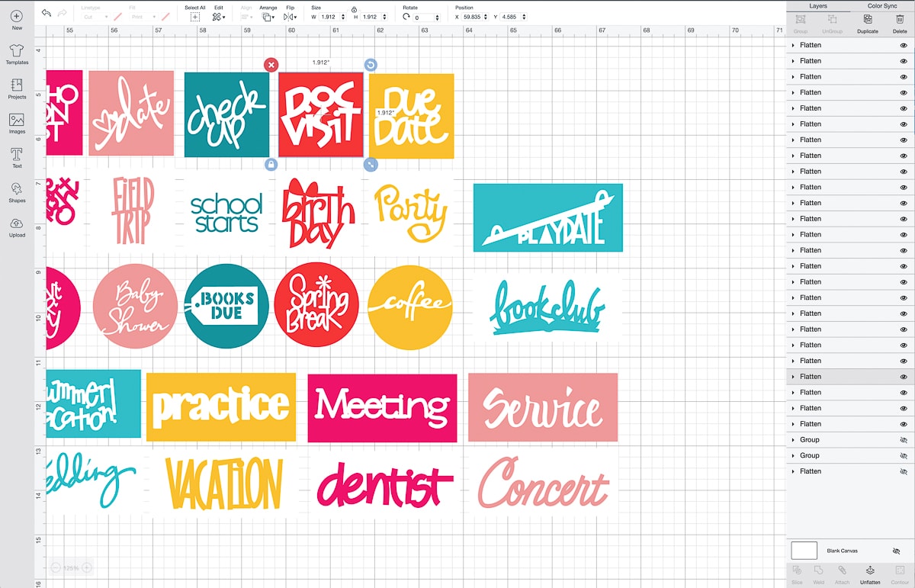Expand the highlighted Flatten layer
This screenshot has width=915, height=588.
(x=793, y=377)
